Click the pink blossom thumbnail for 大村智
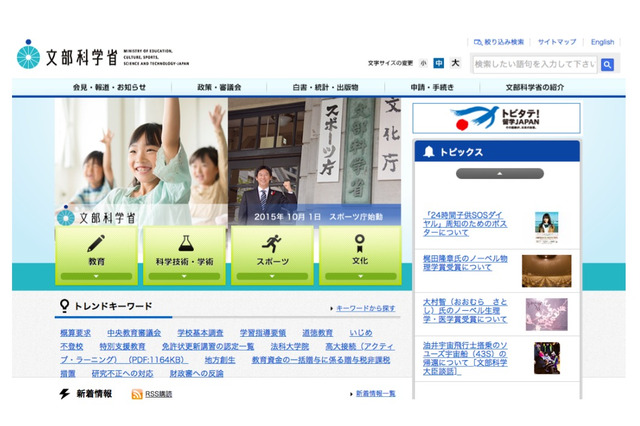 [547, 314]
